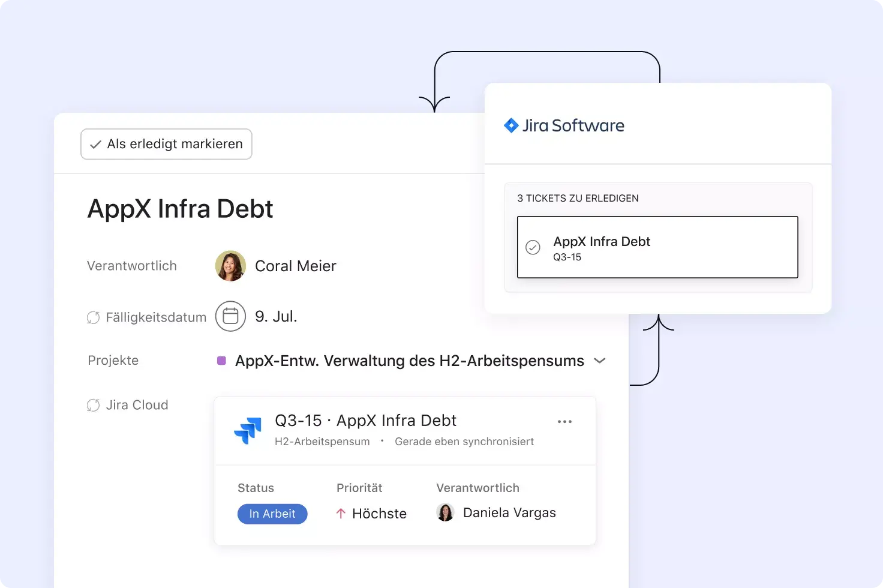Open the Q3-15 · AppX Infra Debt link
883x588 pixels.
pyautogui.click(x=365, y=421)
